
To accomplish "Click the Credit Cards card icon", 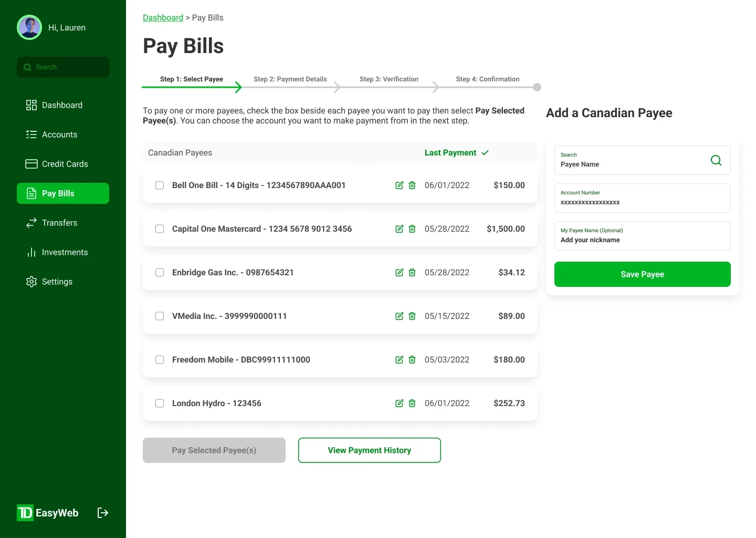I will pos(31,164).
